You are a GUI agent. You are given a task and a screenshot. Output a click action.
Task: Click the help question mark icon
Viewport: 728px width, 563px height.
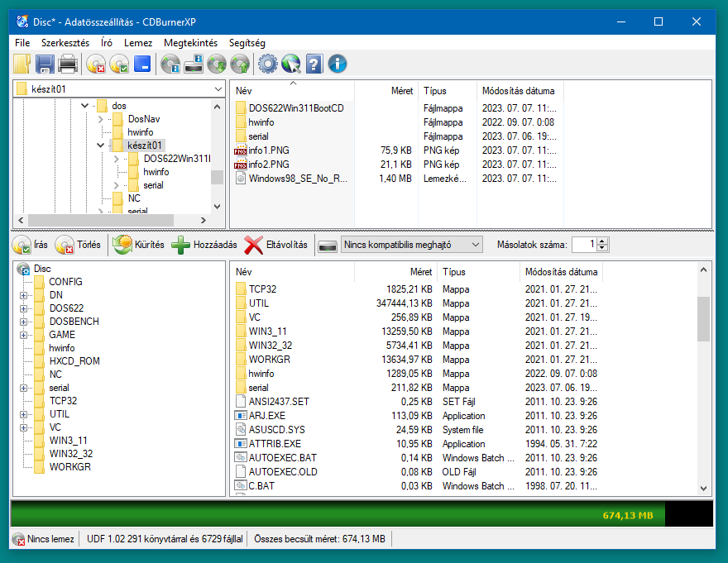314,64
